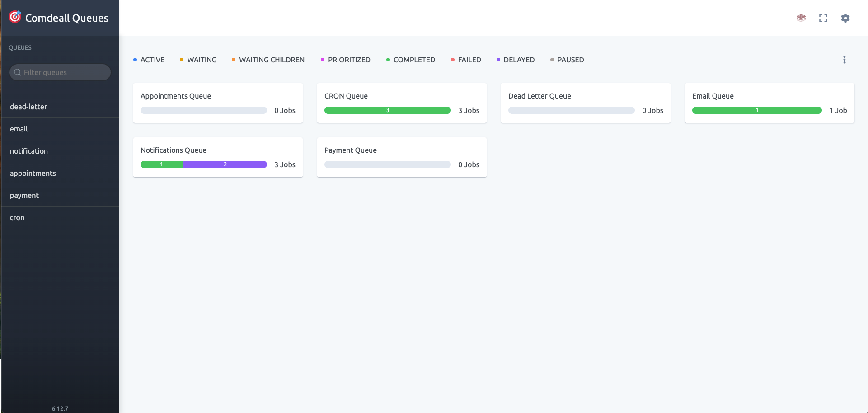Click the blue ACTIVE status dot
This screenshot has height=413, width=868.
tap(135, 60)
